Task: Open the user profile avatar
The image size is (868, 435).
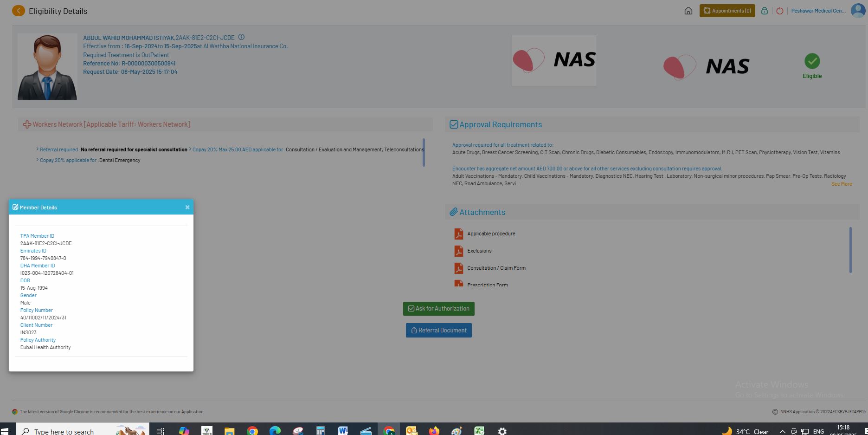Action: pos(858,10)
